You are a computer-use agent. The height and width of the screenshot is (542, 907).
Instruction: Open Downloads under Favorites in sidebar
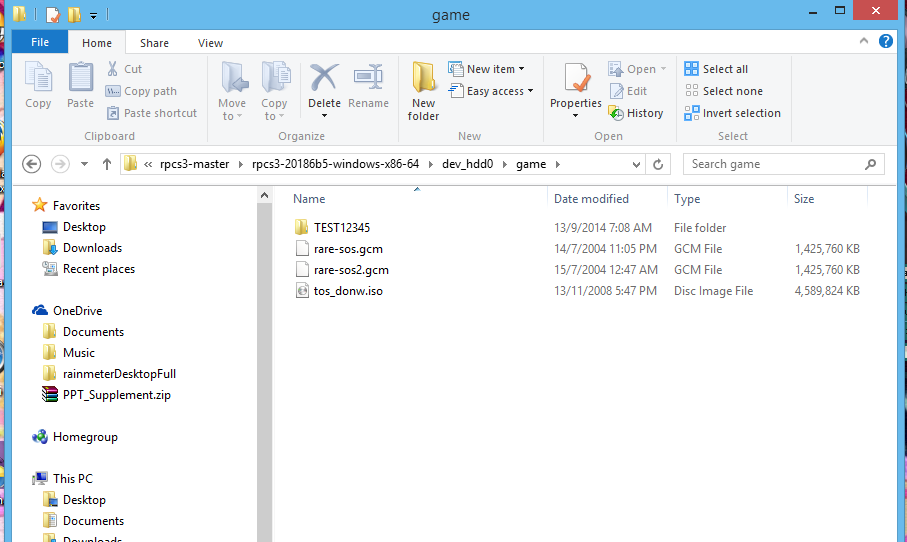click(92, 248)
